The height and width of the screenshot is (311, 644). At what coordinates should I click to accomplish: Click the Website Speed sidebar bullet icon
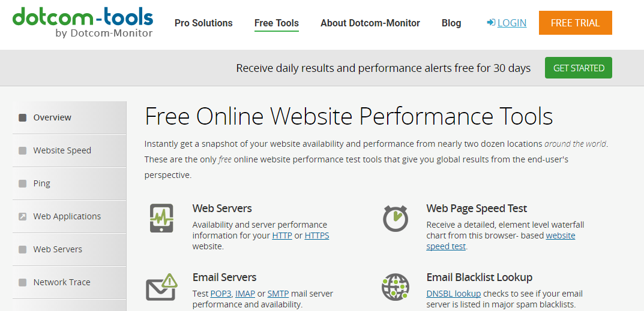click(23, 150)
